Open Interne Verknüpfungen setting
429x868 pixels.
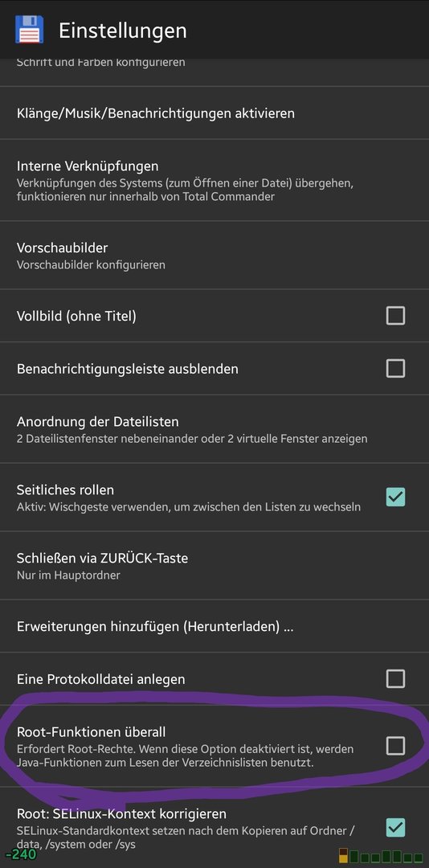point(214,181)
